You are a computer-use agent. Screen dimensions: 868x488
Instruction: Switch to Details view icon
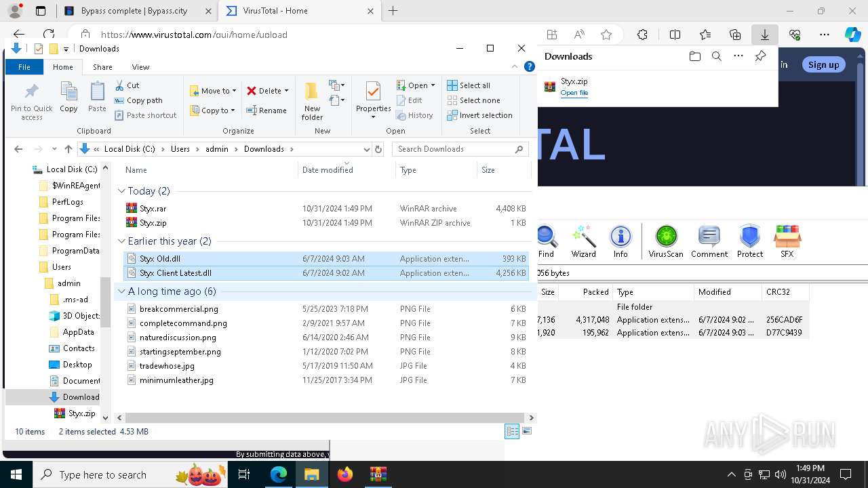[512, 432]
